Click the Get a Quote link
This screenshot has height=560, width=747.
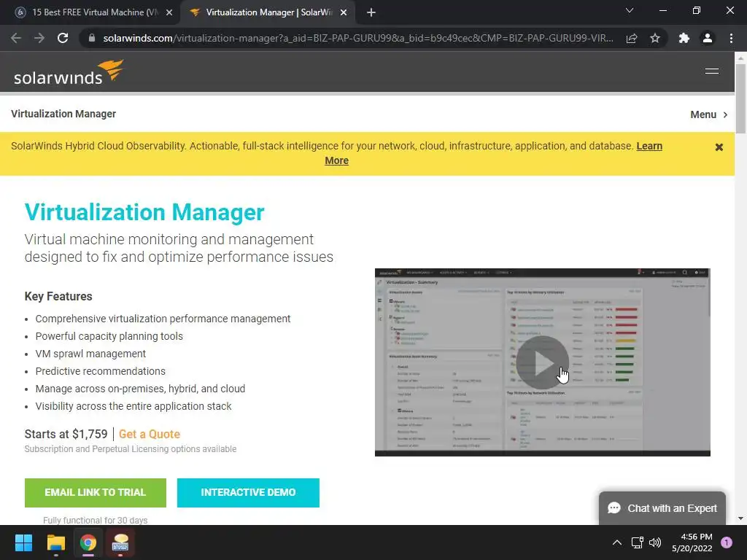149,435
